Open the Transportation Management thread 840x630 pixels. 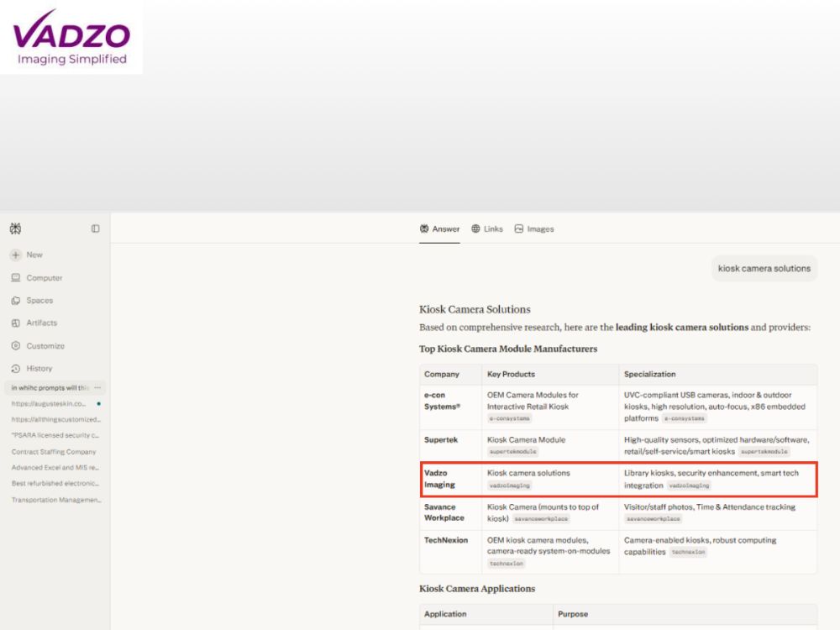[x=56, y=500]
